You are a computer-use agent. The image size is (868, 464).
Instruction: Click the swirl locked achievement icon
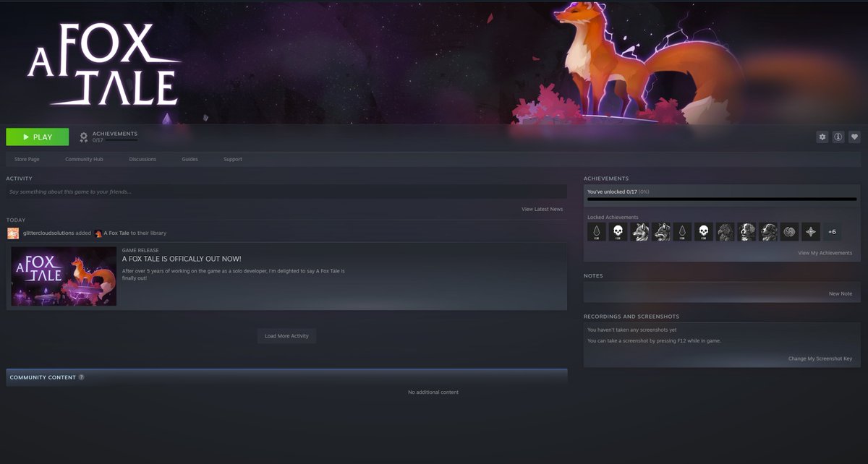789,231
